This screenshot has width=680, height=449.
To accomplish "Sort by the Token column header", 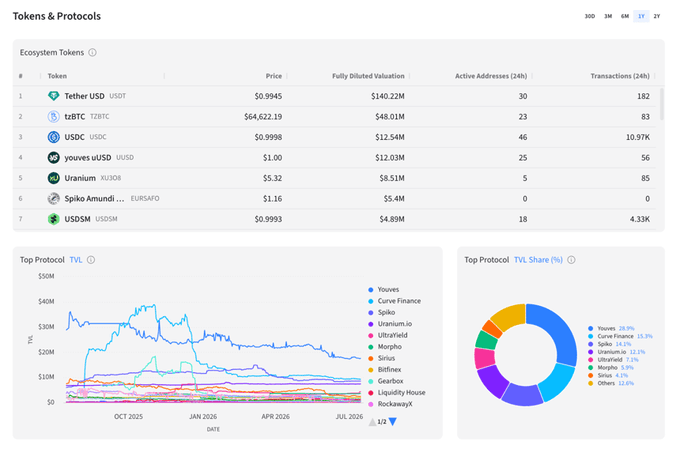I will pyautogui.click(x=57, y=76).
